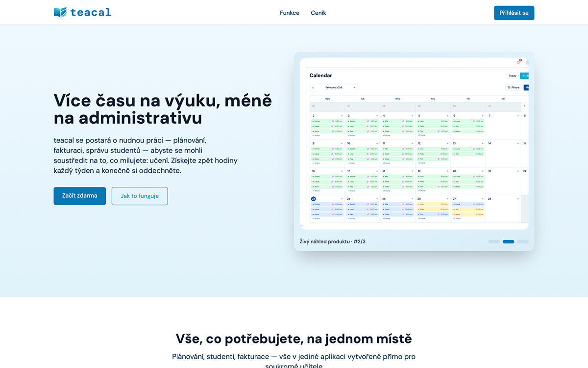Screen dimensions: 588x368
Task: Add event with plus on February 16
Action: 342,171
